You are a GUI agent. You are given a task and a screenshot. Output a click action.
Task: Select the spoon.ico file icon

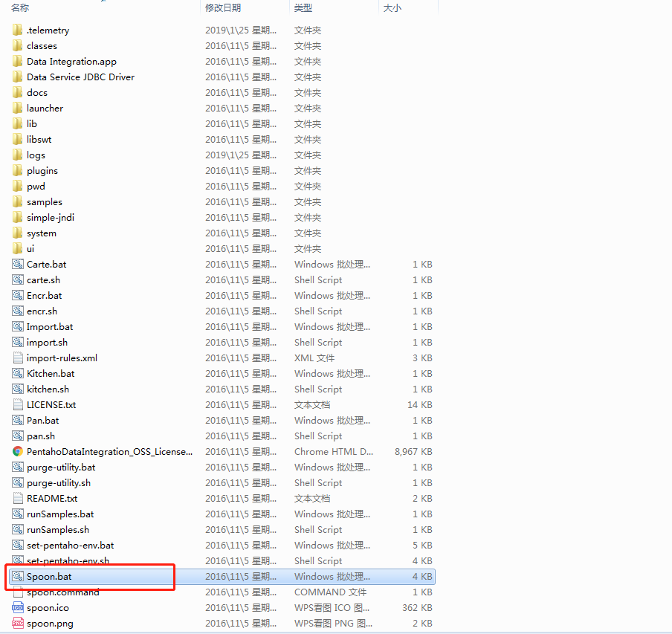point(18,608)
